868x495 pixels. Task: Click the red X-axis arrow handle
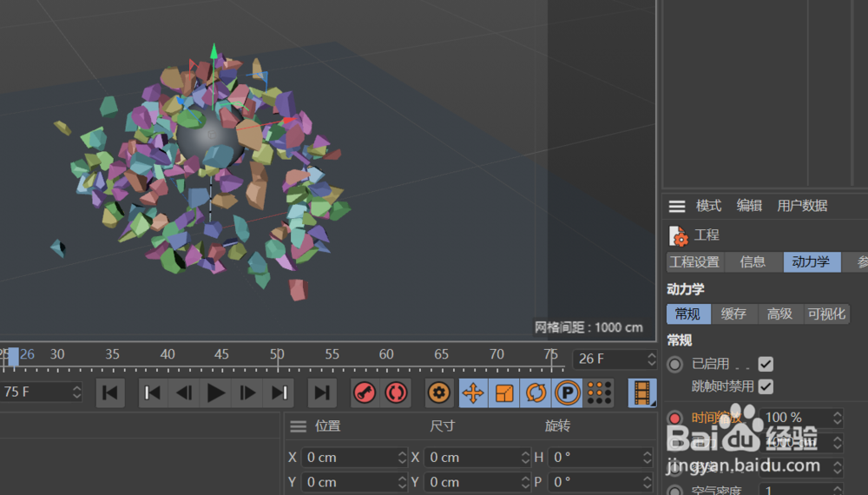tap(289, 120)
